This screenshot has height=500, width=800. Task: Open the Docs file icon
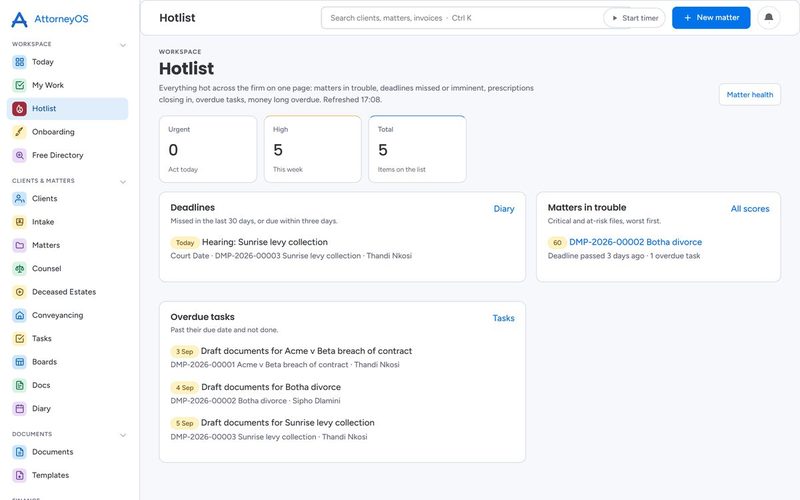[x=19, y=385]
